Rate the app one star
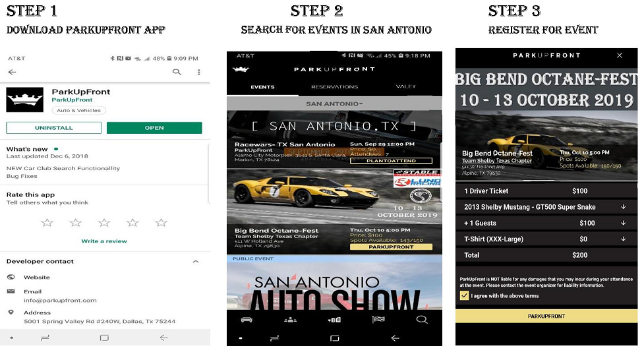Image resolution: width=644 pixels, height=358 pixels. [x=47, y=223]
